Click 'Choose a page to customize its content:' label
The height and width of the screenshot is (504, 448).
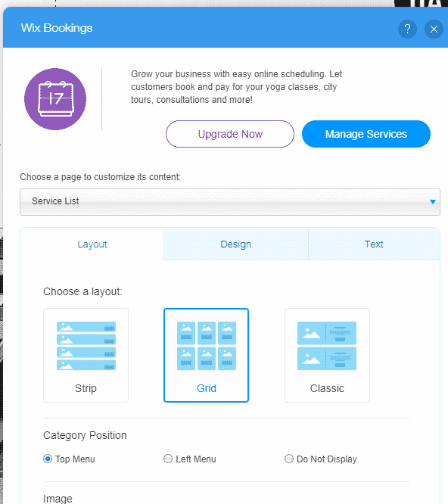tap(100, 177)
